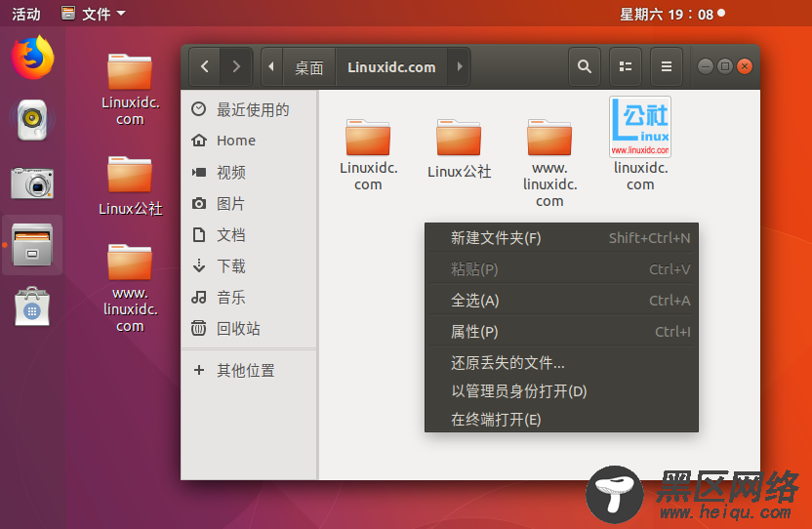Viewport: 812px width, 529px height.
Task: Open 视频 folder in sidebar
Action: pyautogui.click(x=249, y=172)
